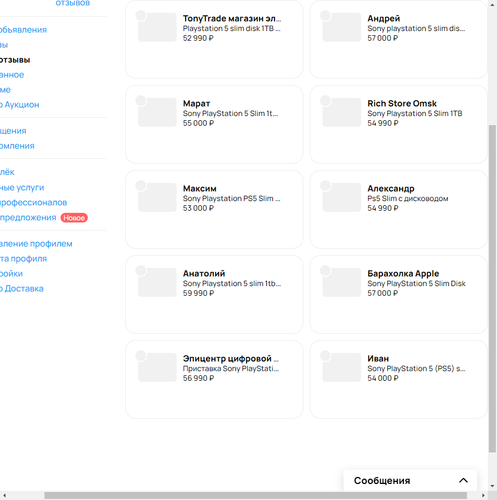Open the Сообщения messages bar
The width and height of the screenshot is (497, 500).
pos(410,480)
